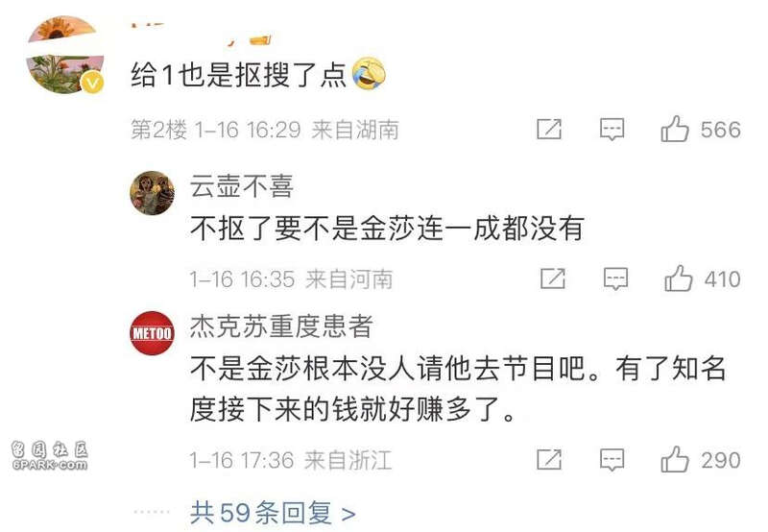Viewport: 768px width, 532px height.
Task: Tap reply text 不抠了要不是金莎连一成都没有
Action: tap(387, 229)
